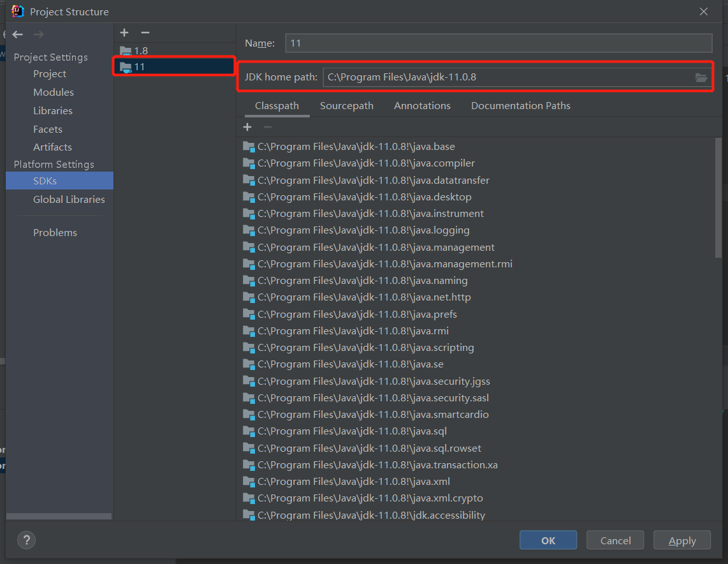728x564 pixels.
Task: Click the back navigation arrow
Action: pyautogui.click(x=18, y=34)
